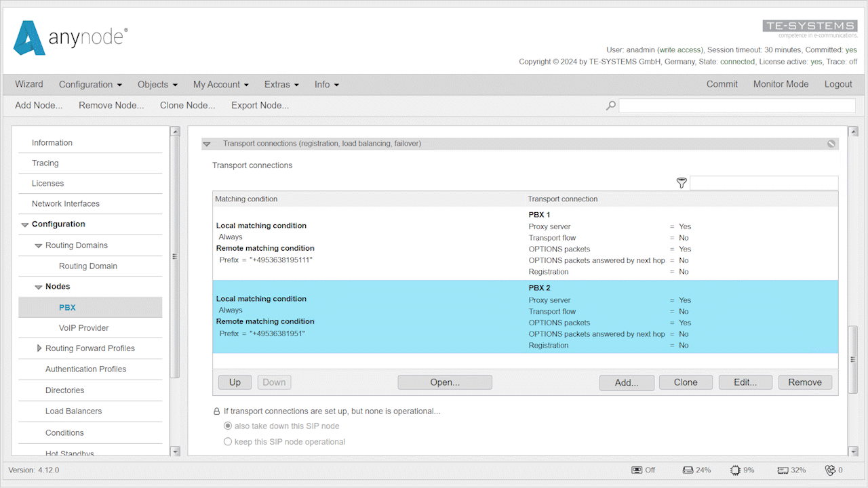Collapse the Transport connections section
This screenshot has height=488, width=868.
point(208,144)
